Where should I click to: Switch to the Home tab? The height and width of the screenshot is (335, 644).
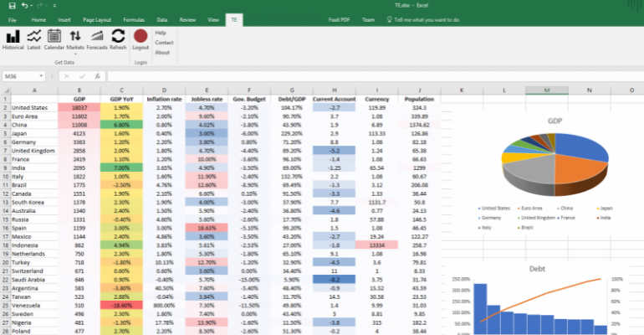pyautogui.click(x=38, y=20)
